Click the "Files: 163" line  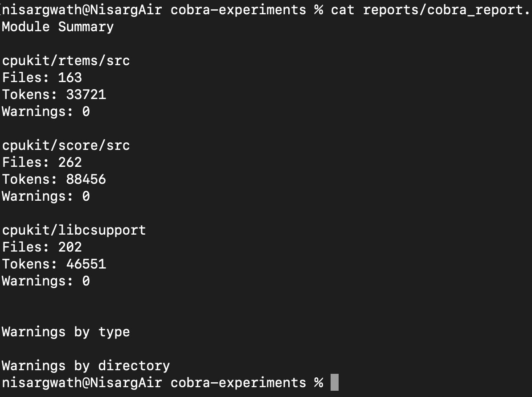coord(42,78)
